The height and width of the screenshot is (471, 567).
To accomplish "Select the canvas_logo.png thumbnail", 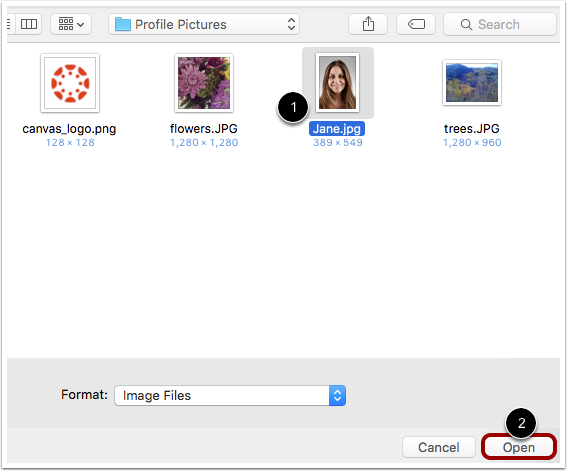I will (x=70, y=83).
